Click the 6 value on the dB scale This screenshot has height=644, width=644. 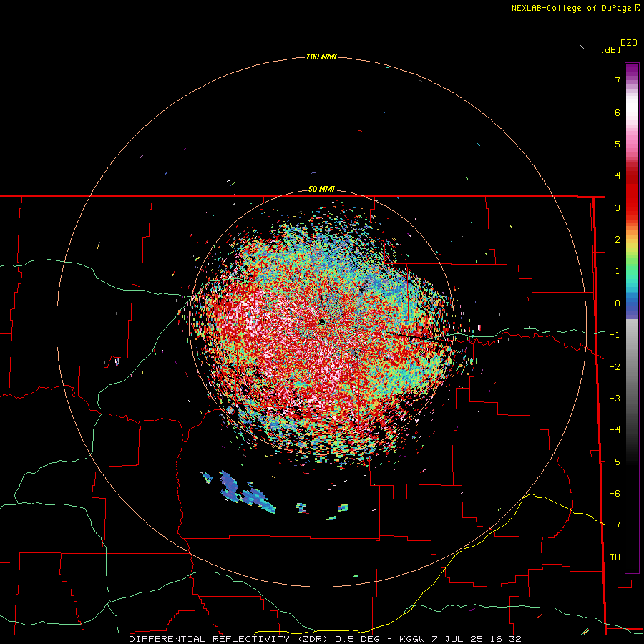click(x=618, y=112)
